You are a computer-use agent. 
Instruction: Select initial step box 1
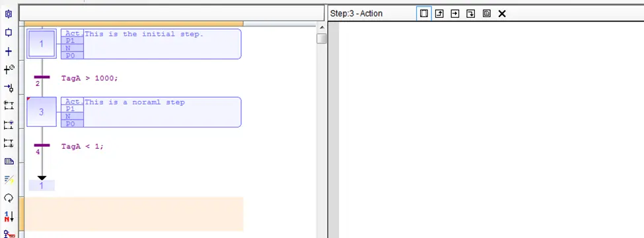pos(41,44)
